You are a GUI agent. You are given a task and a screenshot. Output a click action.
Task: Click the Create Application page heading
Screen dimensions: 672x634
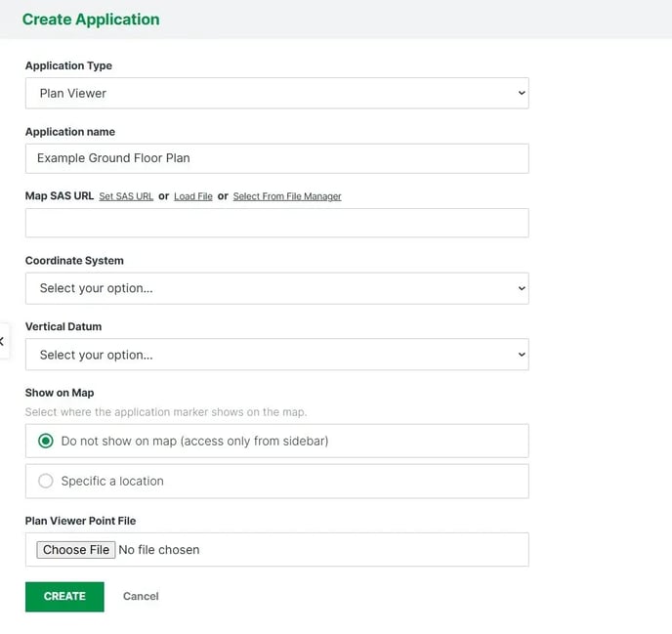[x=91, y=20]
